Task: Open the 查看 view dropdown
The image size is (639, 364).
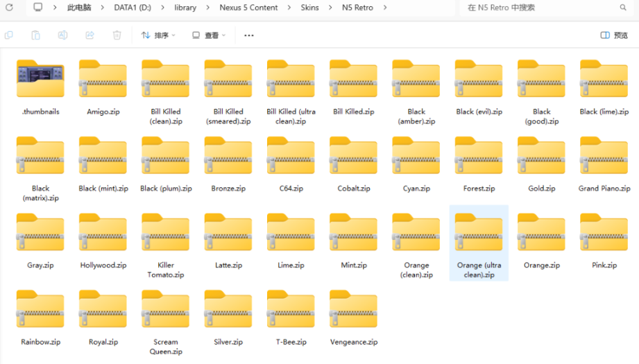Action: (x=209, y=35)
